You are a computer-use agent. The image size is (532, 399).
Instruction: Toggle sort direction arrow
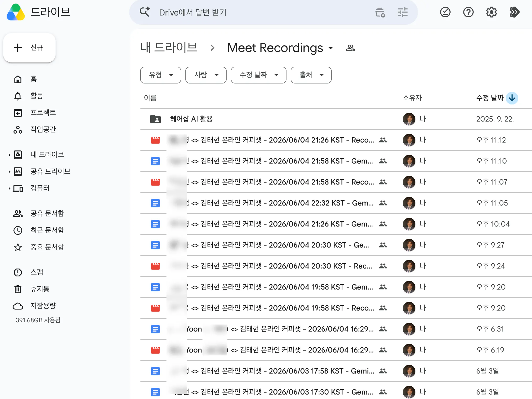[512, 98]
